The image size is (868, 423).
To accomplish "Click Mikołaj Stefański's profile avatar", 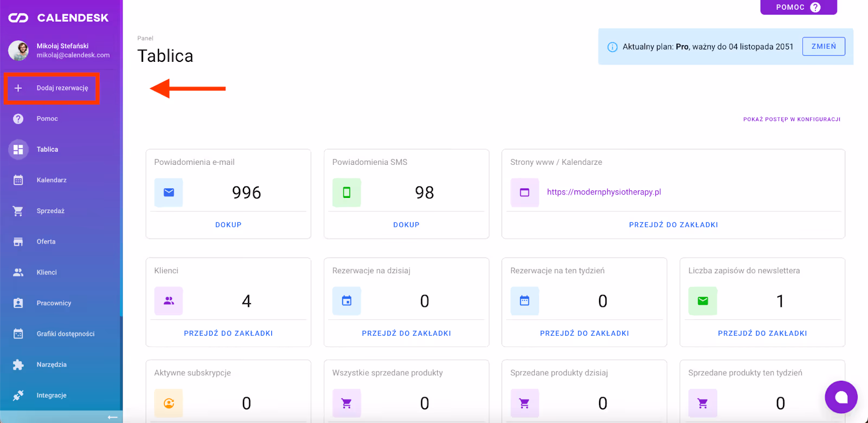I will pos(18,50).
